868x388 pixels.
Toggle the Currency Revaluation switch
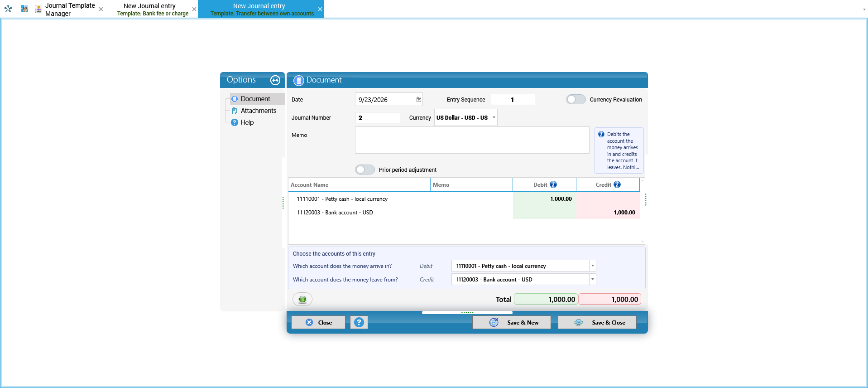point(575,99)
